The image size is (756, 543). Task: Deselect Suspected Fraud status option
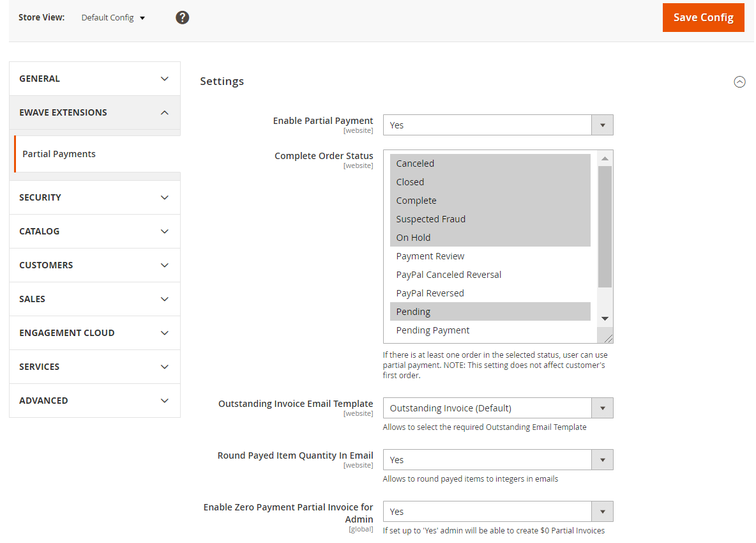[430, 219]
